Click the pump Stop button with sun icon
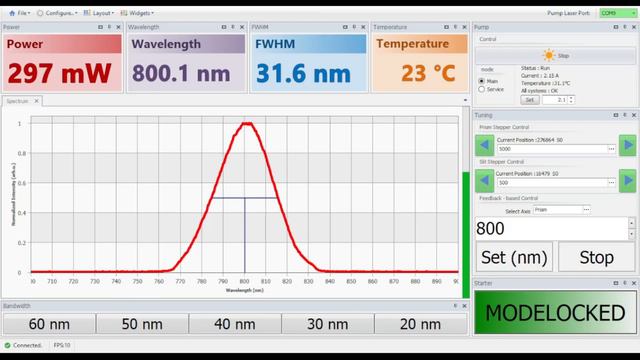Screen dimensions: 640x360 [x=555, y=56]
